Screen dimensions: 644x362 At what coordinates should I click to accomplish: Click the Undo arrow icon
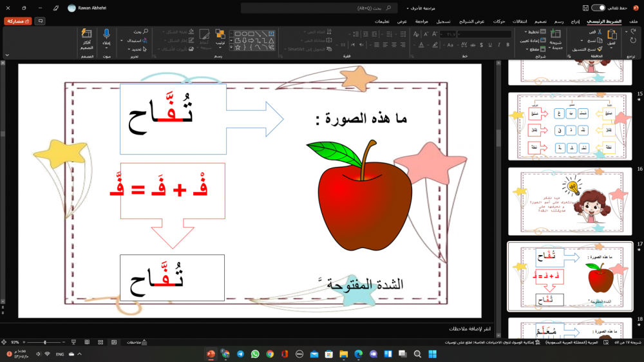(633, 32)
